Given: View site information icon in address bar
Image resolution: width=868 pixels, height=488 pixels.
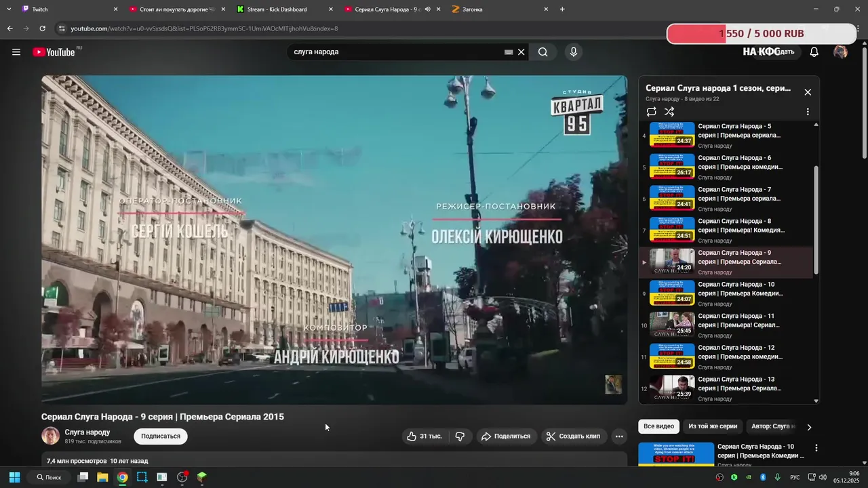Looking at the screenshot, I should [62, 28].
